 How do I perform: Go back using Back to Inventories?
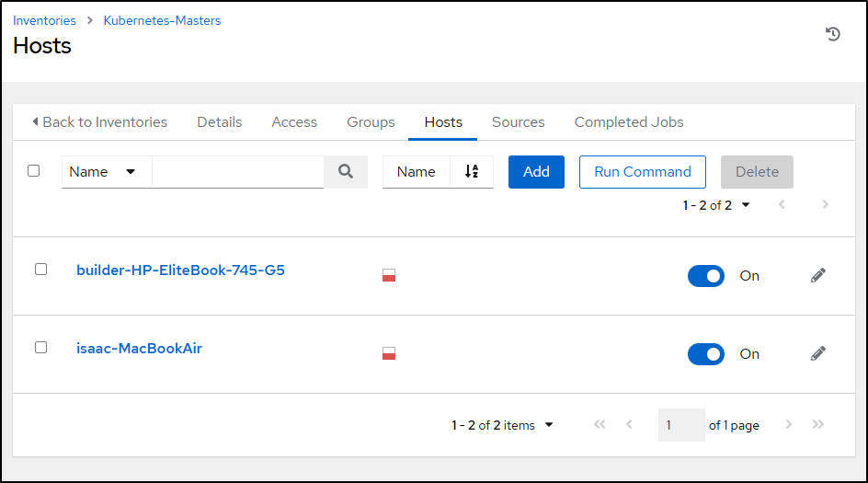click(x=99, y=122)
